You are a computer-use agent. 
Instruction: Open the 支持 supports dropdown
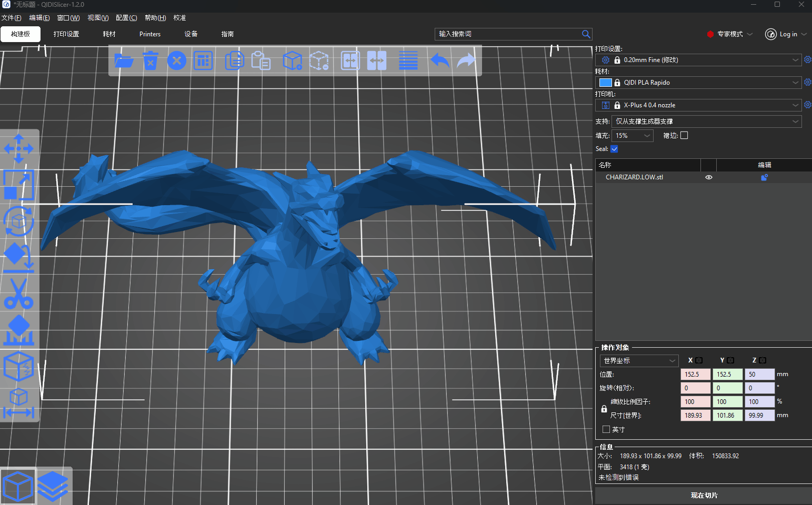707,122
